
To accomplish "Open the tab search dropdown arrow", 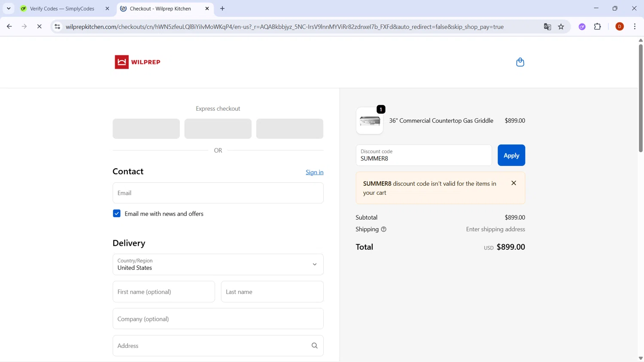I will [9, 9].
